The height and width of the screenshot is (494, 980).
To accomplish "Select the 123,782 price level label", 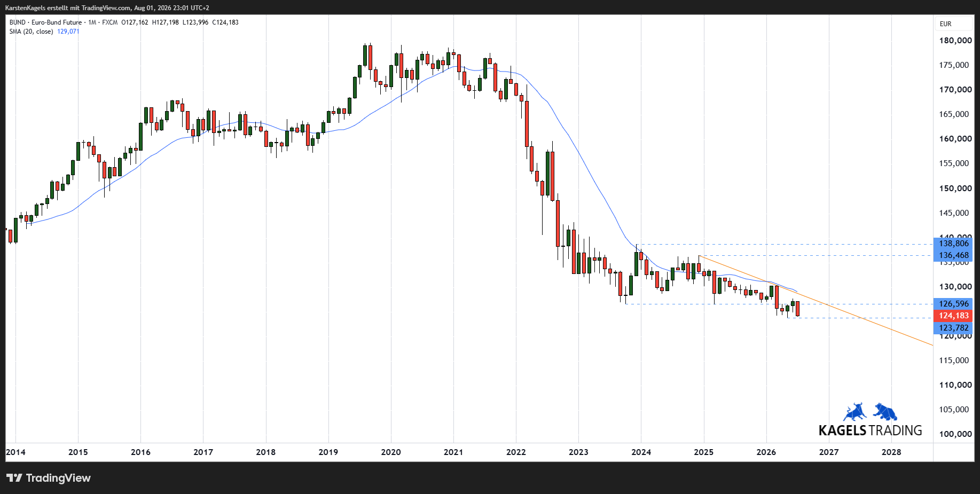I will click(x=953, y=328).
